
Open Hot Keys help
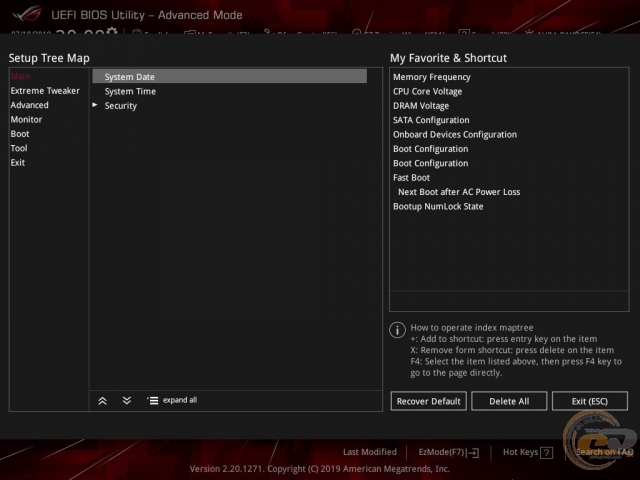click(520, 452)
